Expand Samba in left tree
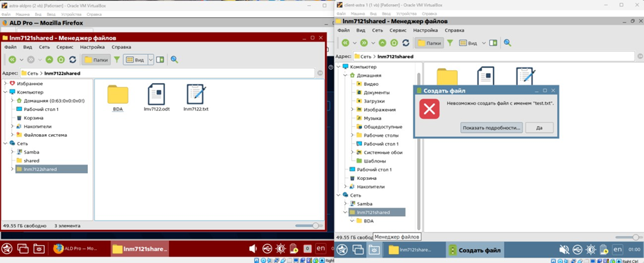Image resolution: width=644 pixels, height=263 pixels. [x=12, y=152]
